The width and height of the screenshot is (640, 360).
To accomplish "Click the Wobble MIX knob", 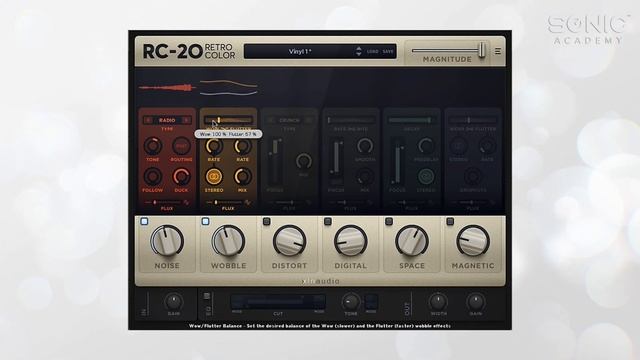I will tap(242, 177).
